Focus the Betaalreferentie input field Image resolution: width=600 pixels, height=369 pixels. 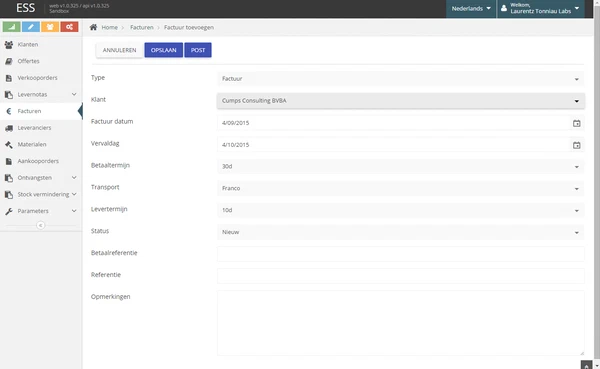click(400, 254)
